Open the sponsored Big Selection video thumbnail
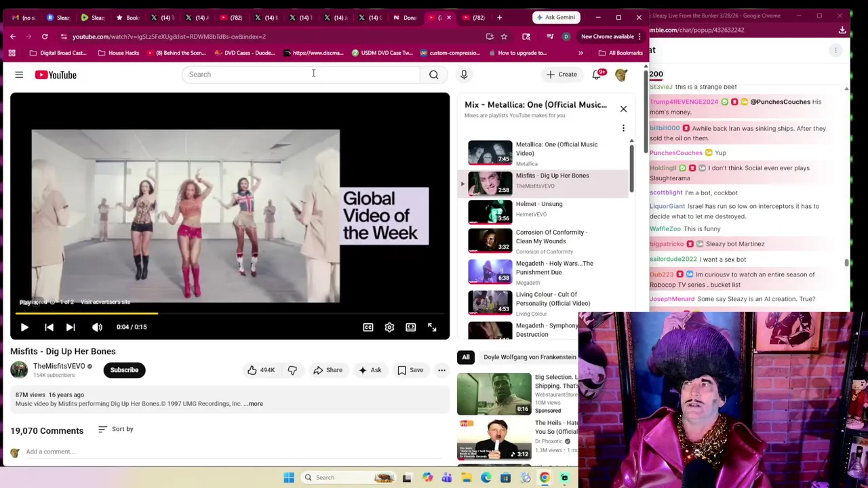The width and height of the screenshot is (868, 488). click(494, 394)
